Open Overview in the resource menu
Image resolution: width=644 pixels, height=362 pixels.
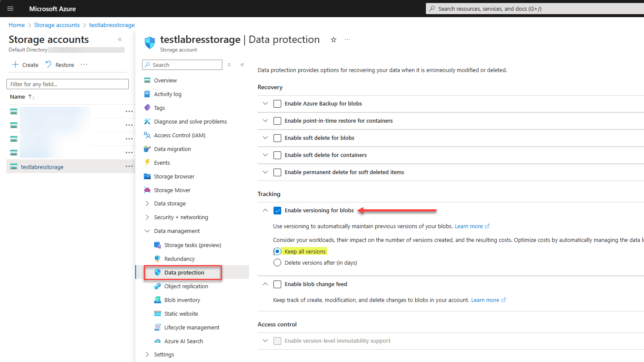[x=165, y=80]
